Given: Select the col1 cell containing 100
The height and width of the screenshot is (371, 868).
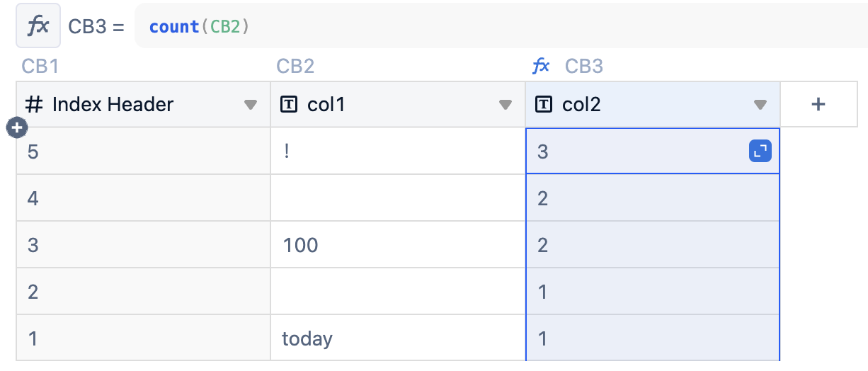Looking at the screenshot, I should point(398,245).
